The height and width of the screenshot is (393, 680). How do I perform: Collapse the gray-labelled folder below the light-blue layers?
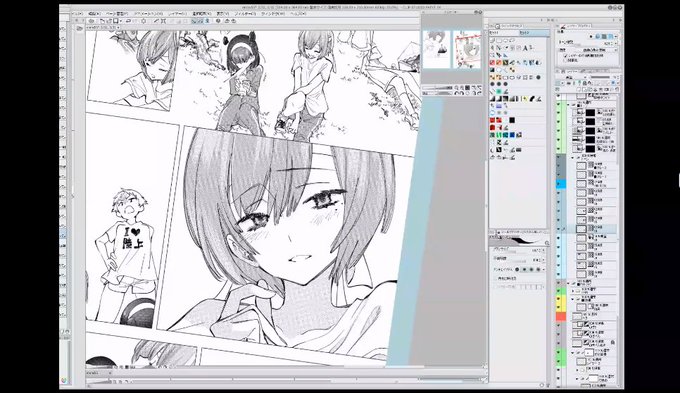pos(569,283)
